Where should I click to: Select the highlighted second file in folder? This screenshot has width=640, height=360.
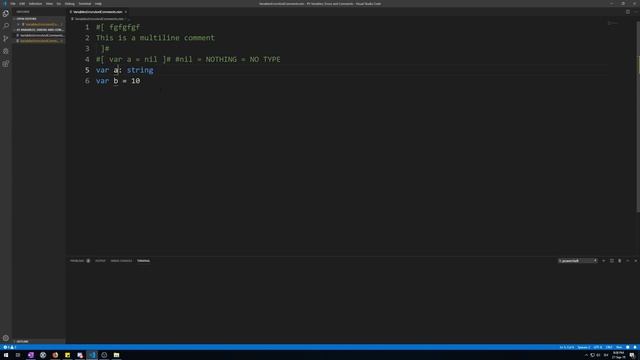click(39, 41)
